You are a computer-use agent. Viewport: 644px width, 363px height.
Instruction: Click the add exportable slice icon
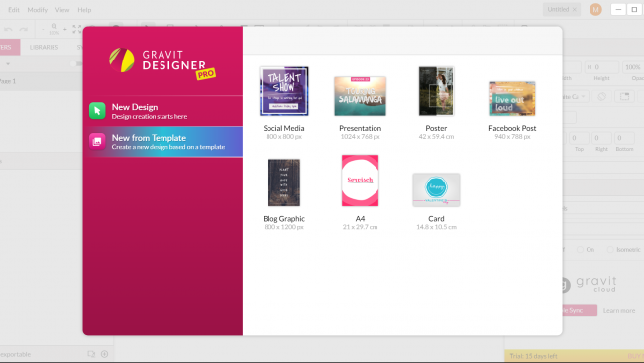pos(104,354)
